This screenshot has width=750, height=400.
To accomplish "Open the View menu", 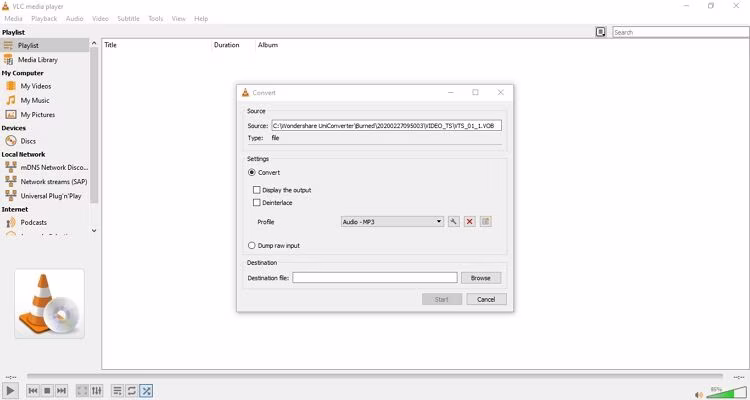I will point(178,19).
